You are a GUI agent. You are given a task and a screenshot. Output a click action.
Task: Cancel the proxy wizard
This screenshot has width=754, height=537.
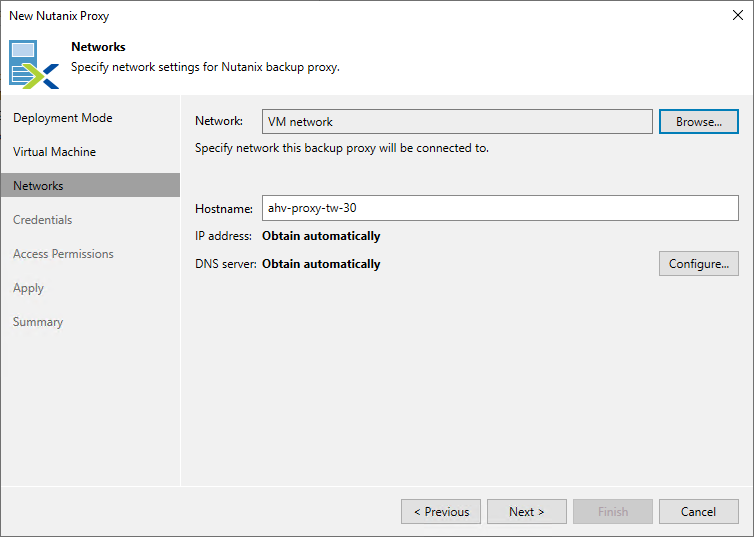click(699, 512)
